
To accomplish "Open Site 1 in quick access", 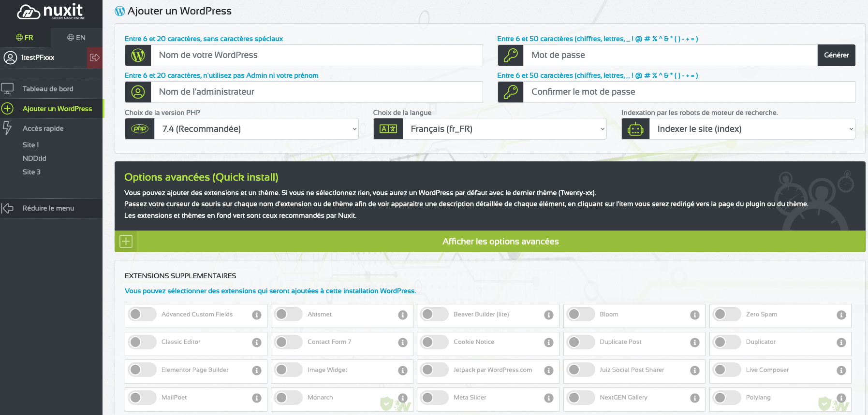I will (31, 145).
